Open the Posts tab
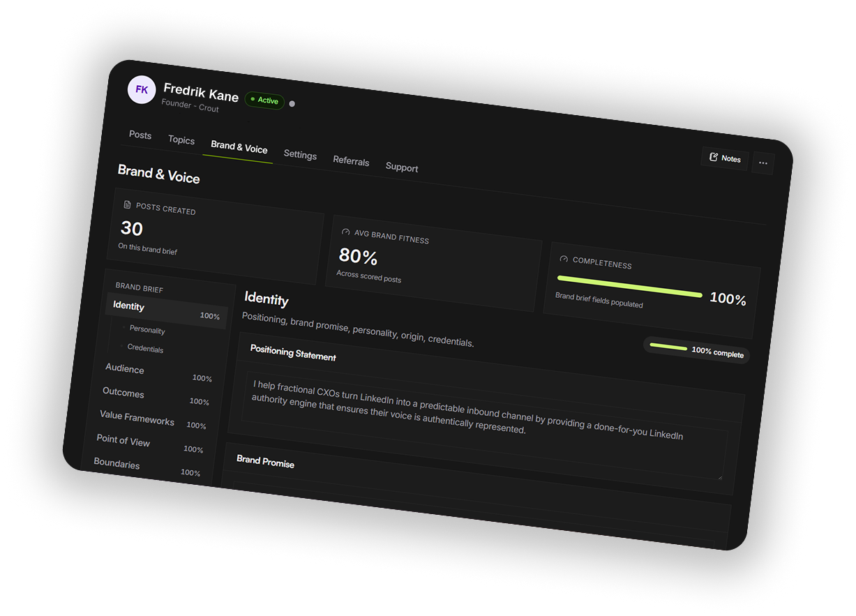This screenshot has height=616, width=856. pos(140,135)
